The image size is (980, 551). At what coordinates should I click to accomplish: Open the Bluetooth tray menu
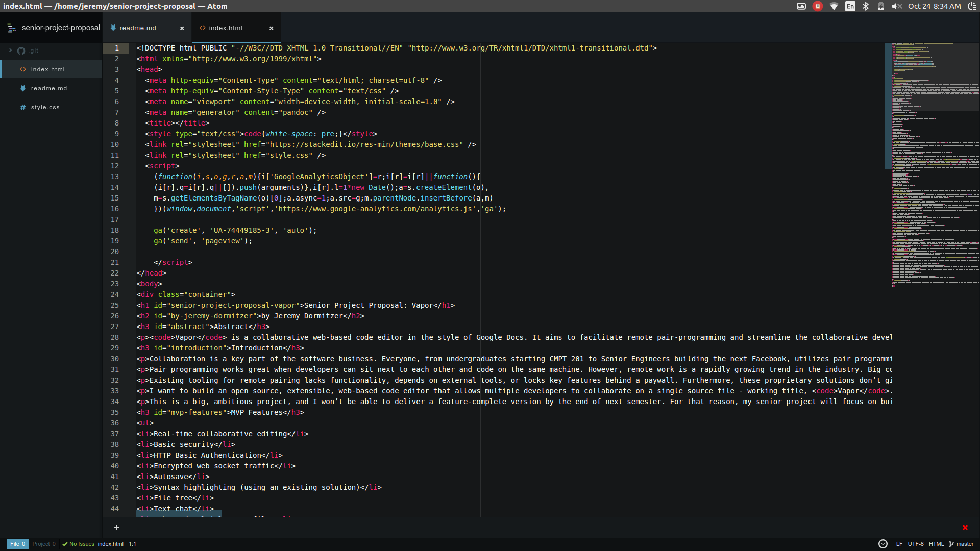pos(866,6)
